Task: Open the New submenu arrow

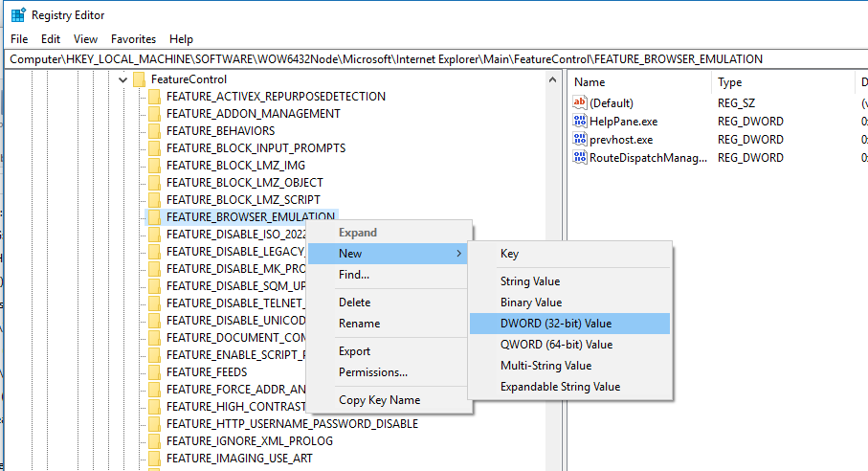Action: 458,253
